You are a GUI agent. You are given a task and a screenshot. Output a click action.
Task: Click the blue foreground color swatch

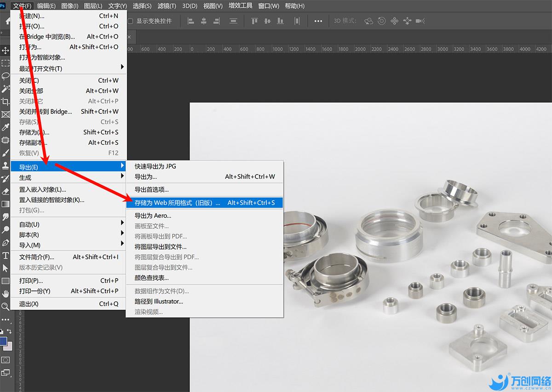(x=3, y=341)
